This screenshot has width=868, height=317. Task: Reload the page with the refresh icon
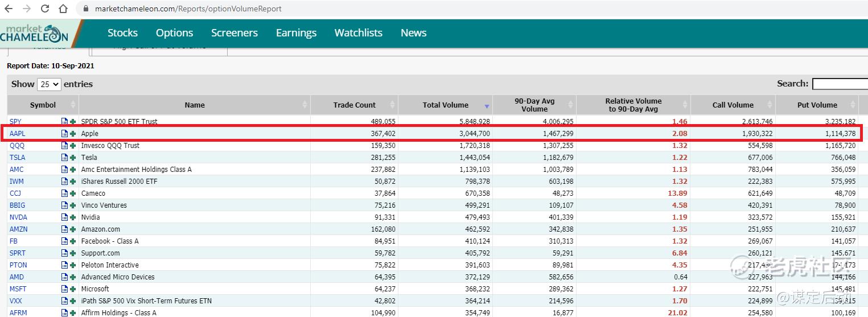tap(46, 9)
